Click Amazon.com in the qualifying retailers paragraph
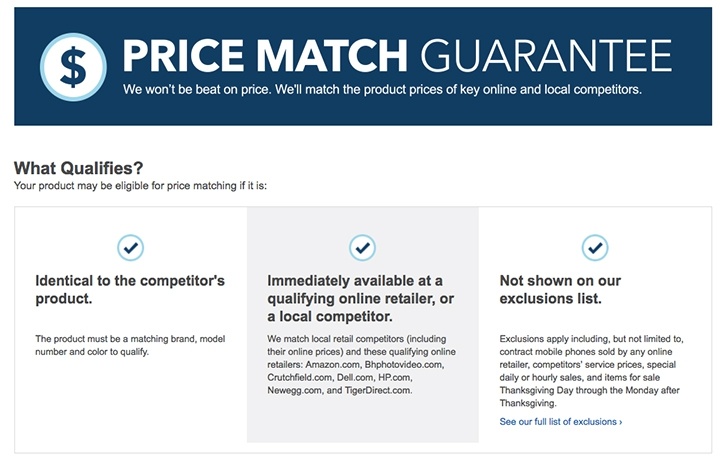 333,365
